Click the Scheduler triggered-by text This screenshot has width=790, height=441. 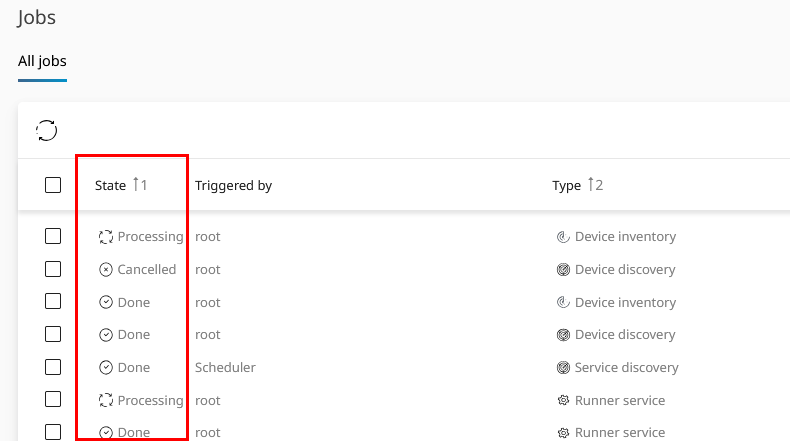[225, 368]
